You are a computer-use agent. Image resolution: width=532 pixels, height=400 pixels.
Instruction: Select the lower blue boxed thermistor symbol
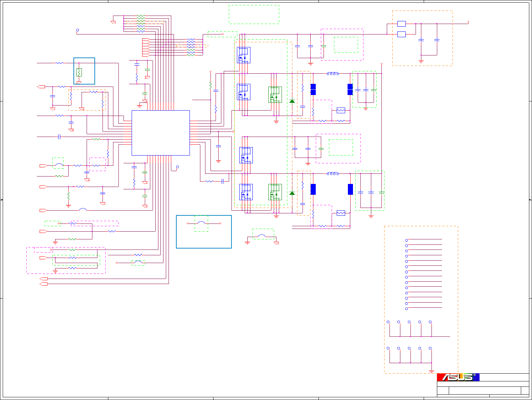pyautogui.click(x=341, y=213)
